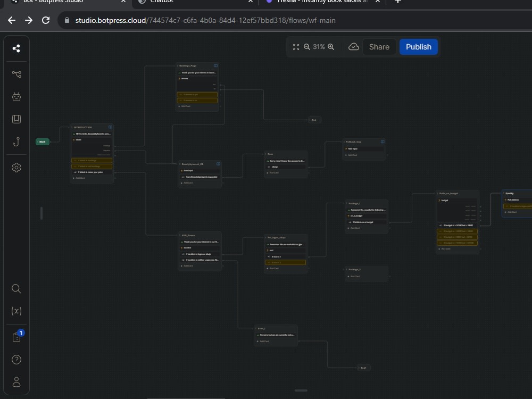Open bot settings gear in sidebar

[x=16, y=168]
